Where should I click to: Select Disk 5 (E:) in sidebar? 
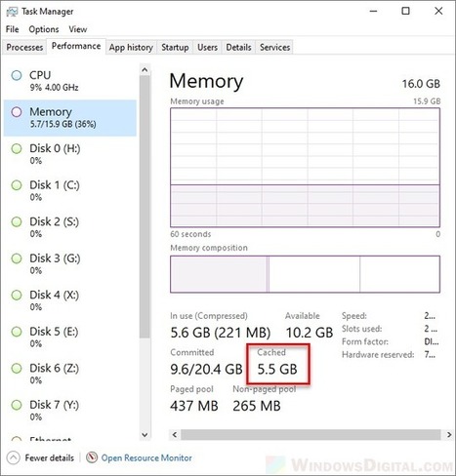(x=70, y=337)
